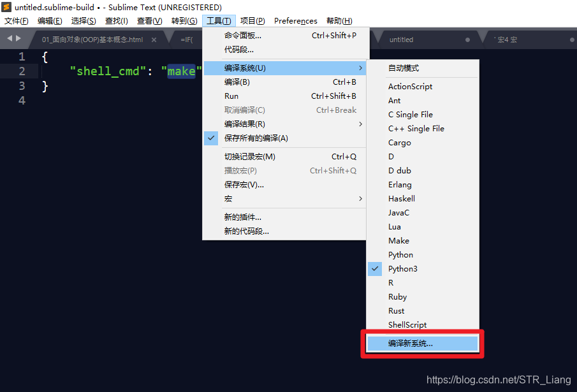Screen dimensions: 577x392
Task: Select C++ Single File build system
Action: (x=423, y=128)
